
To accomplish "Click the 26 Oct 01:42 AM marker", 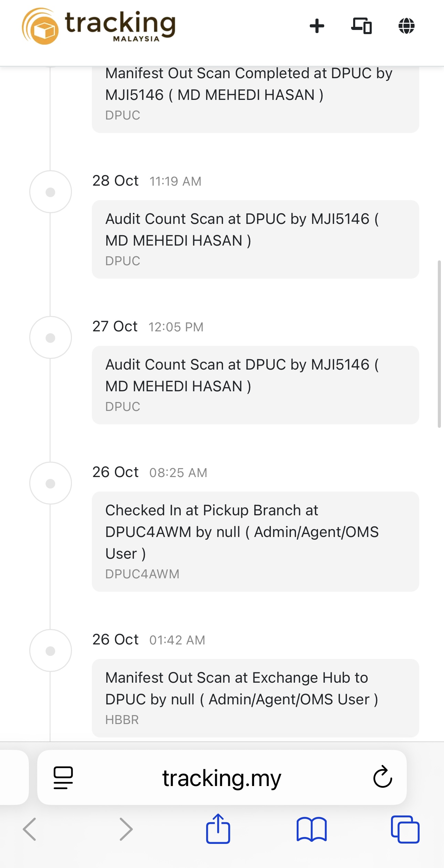I will (51, 651).
